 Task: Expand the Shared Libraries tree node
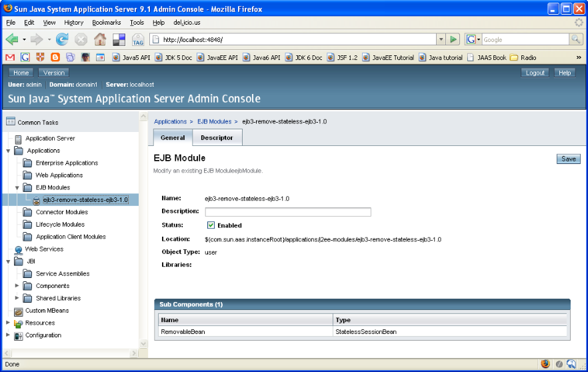(17, 298)
